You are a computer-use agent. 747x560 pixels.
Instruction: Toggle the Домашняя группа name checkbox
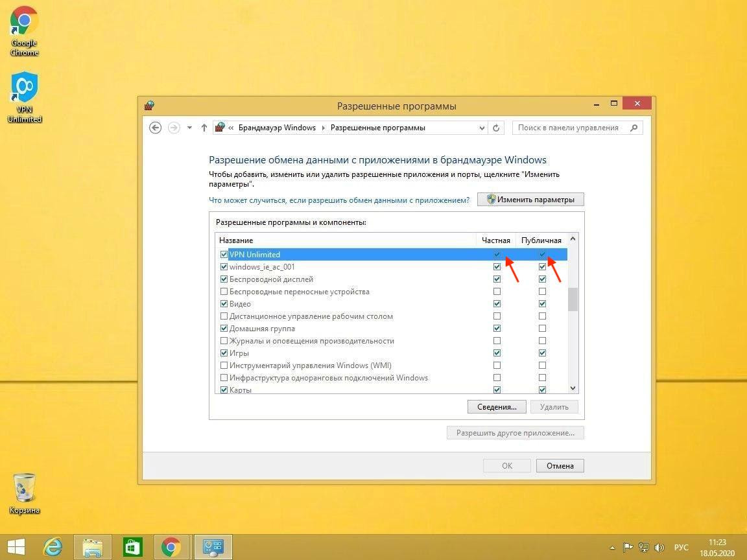tap(224, 329)
